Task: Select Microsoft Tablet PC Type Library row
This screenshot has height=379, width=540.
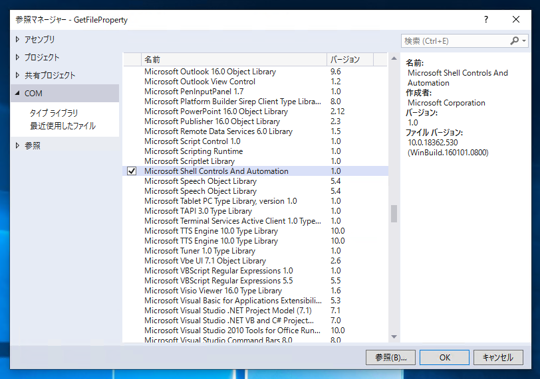Action: tap(255, 201)
